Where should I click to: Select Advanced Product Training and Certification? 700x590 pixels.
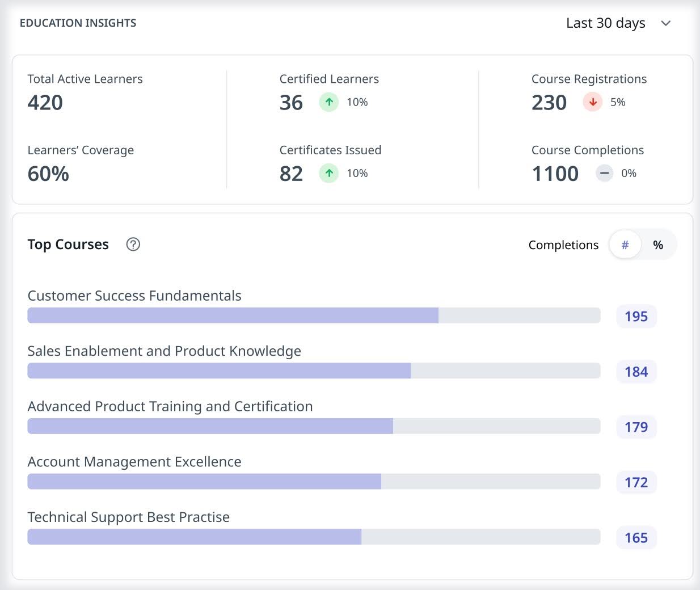point(170,406)
